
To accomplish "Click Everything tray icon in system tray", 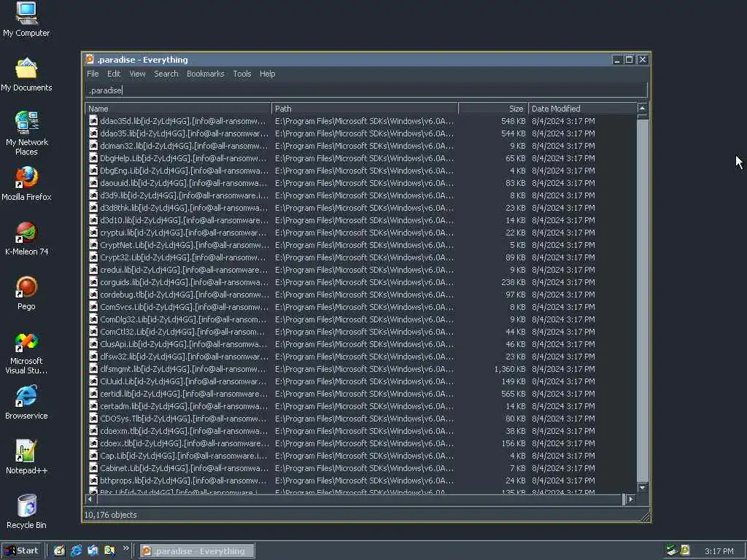I will (x=685, y=550).
